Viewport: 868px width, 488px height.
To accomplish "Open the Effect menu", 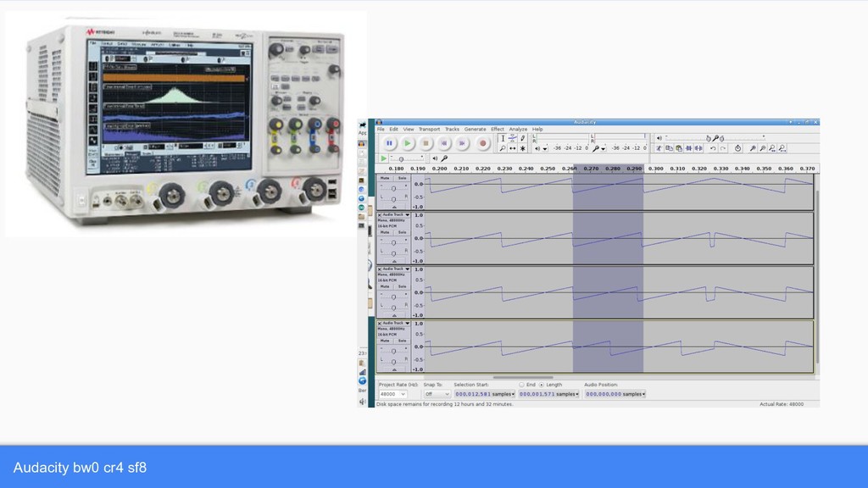I will [498, 129].
